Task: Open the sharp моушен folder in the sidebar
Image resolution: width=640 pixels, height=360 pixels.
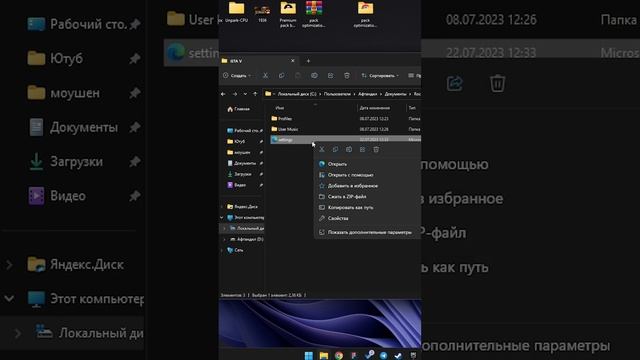Action: pyautogui.click(x=244, y=152)
